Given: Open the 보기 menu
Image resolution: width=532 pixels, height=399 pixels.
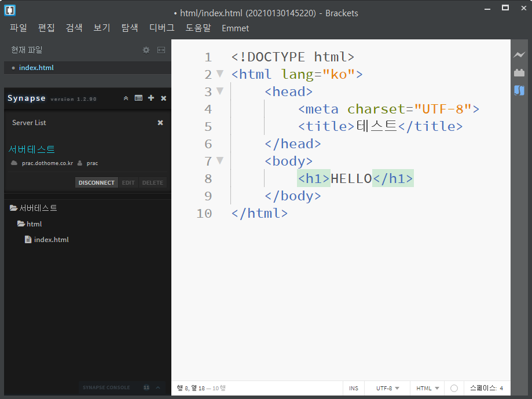Looking at the screenshot, I should [x=102, y=28].
